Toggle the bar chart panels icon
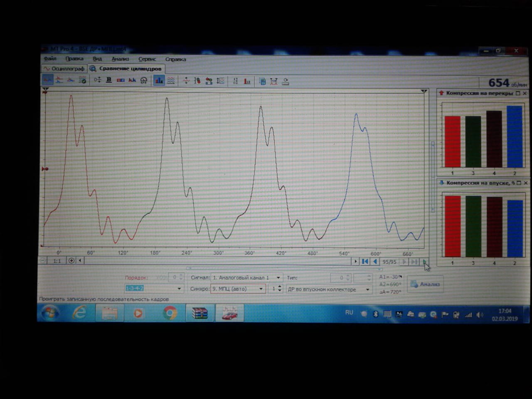Screen dimensions: 532x399 tap(159, 81)
